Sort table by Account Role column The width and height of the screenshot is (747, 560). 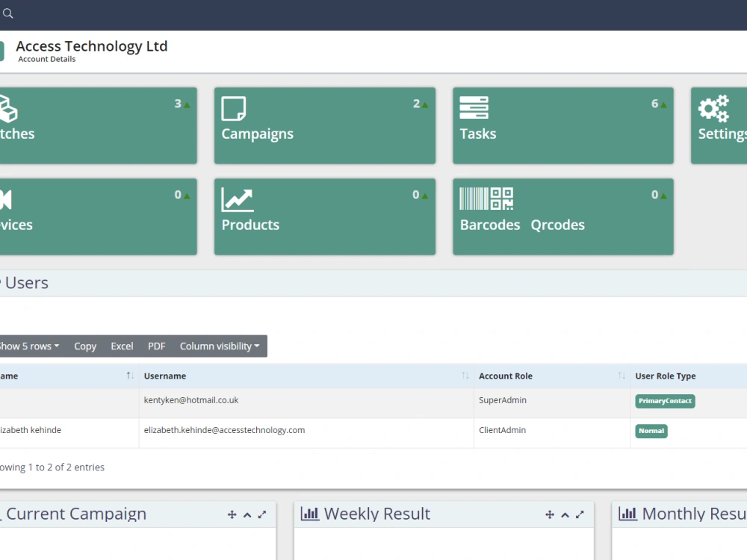[x=552, y=376]
